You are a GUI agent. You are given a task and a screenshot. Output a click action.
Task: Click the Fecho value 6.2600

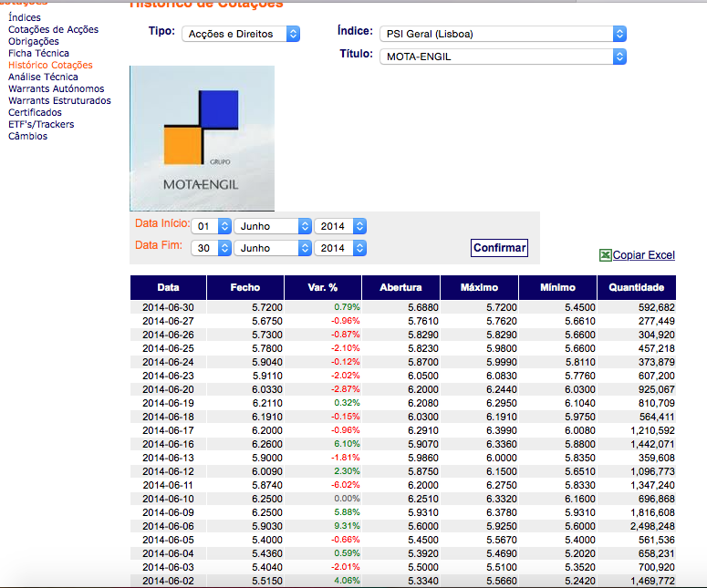coord(267,444)
